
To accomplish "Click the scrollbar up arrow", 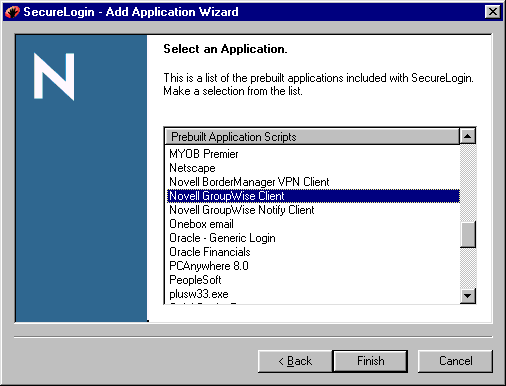I will (468, 136).
